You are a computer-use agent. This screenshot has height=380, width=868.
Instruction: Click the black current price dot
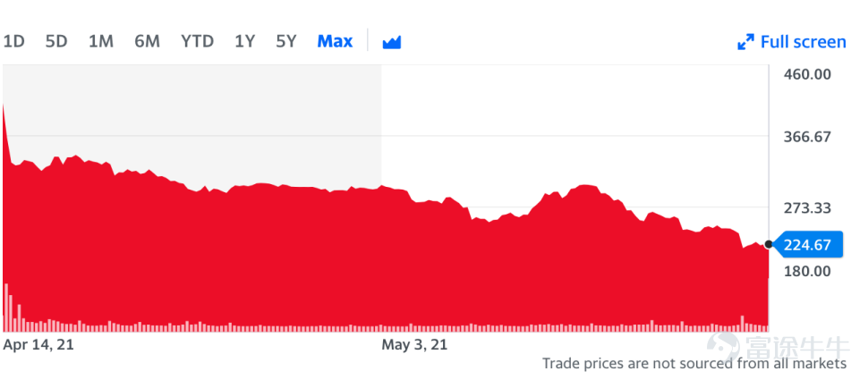point(769,244)
